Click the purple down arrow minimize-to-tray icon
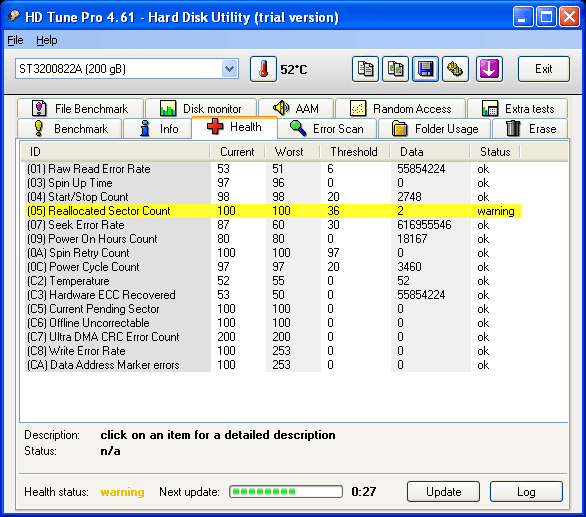Viewport: 586px width, 517px height. pyautogui.click(x=489, y=69)
